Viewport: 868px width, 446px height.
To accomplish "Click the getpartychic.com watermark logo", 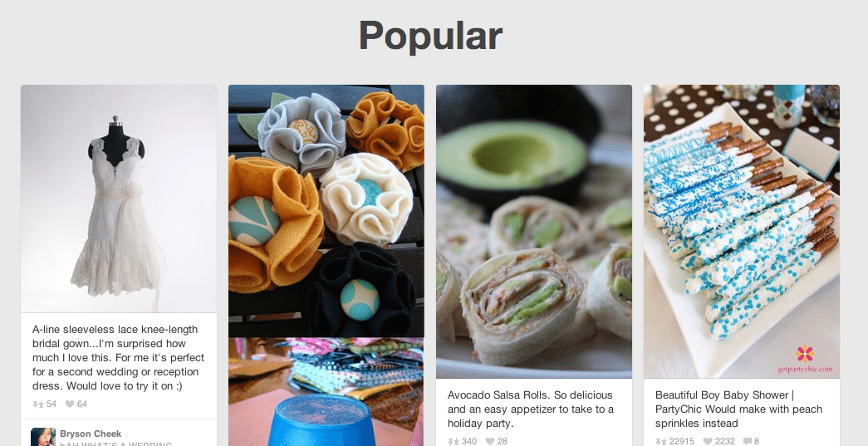I will coord(805,360).
